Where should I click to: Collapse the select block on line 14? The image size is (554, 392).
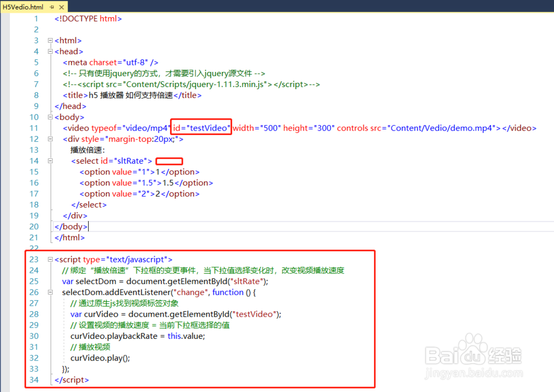tap(50, 161)
